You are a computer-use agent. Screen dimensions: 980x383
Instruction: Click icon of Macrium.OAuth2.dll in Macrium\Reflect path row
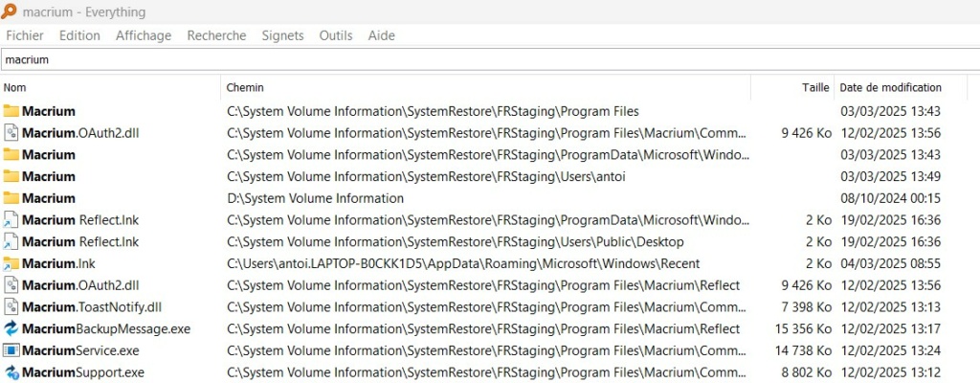click(x=11, y=285)
